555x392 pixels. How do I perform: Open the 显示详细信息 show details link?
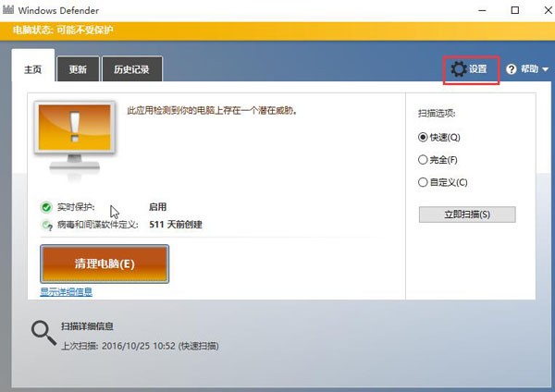[x=67, y=291]
